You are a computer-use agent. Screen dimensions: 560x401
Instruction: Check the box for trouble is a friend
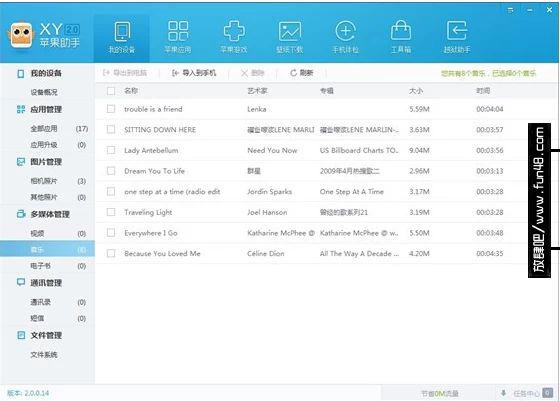(111, 109)
